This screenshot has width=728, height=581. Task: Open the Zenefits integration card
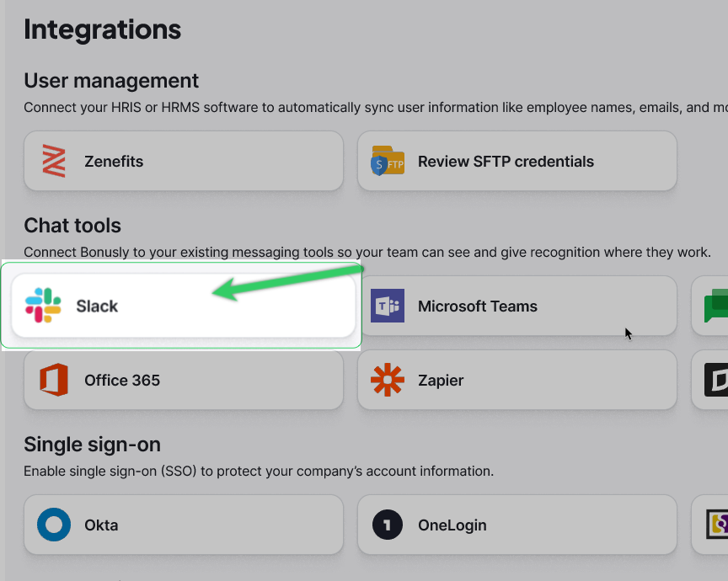184,161
